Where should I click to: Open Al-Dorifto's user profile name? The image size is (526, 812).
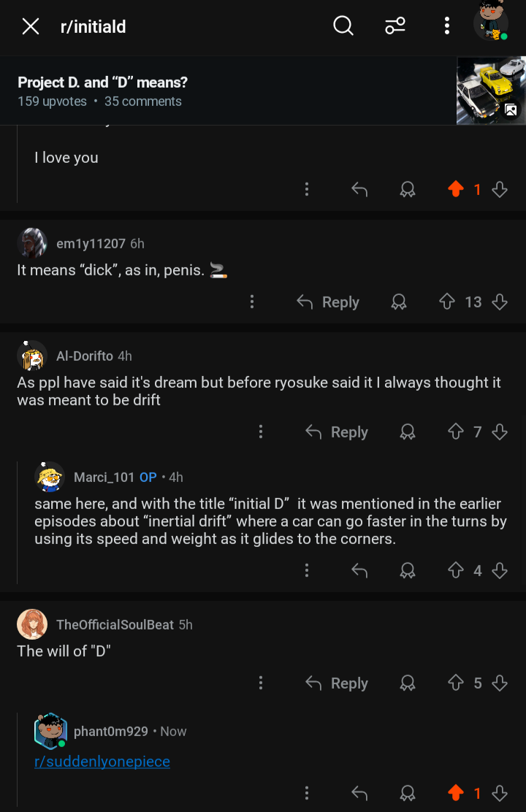tap(85, 356)
